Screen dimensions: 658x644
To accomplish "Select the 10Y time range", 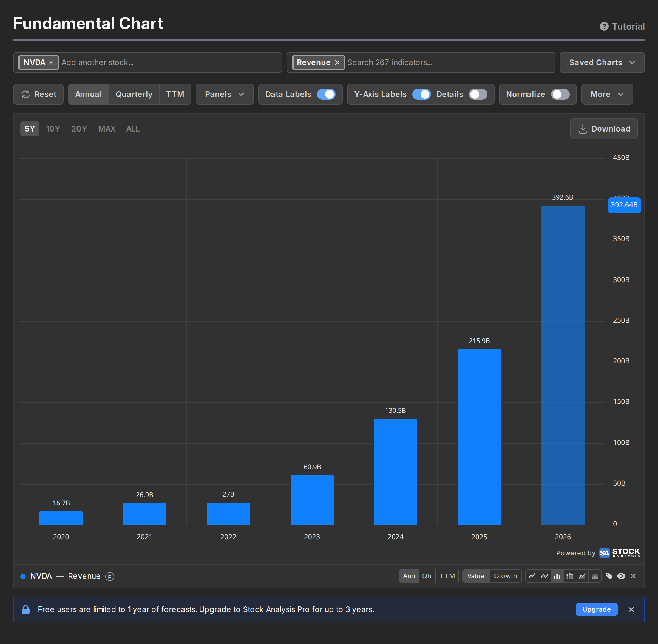I will (x=53, y=129).
